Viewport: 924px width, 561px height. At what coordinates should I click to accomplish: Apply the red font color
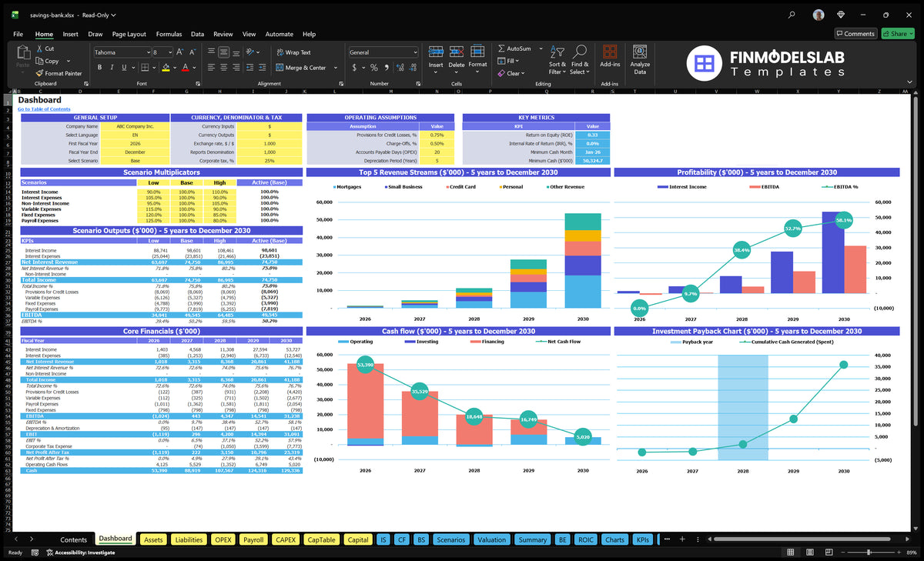click(185, 68)
